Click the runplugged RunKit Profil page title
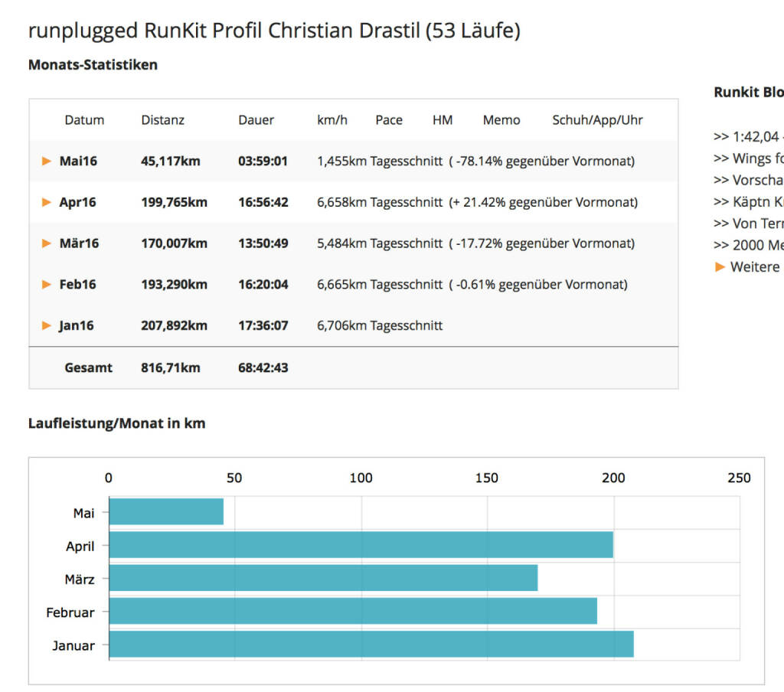 point(275,31)
